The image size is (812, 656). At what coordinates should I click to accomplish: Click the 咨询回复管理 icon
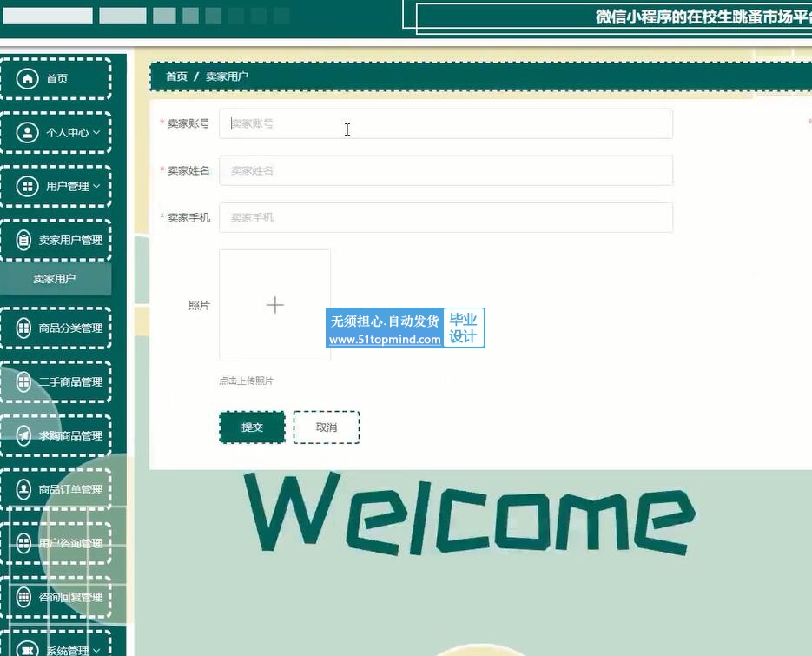coord(23,598)
